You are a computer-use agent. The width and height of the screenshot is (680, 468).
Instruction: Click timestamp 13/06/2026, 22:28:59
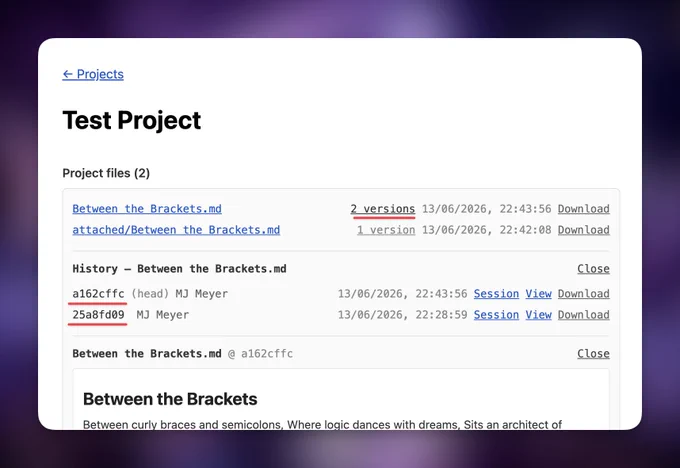tap(402, 315)
